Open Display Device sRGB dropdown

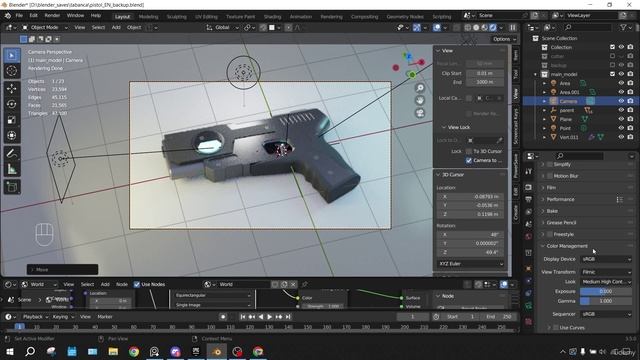point(606,259)
